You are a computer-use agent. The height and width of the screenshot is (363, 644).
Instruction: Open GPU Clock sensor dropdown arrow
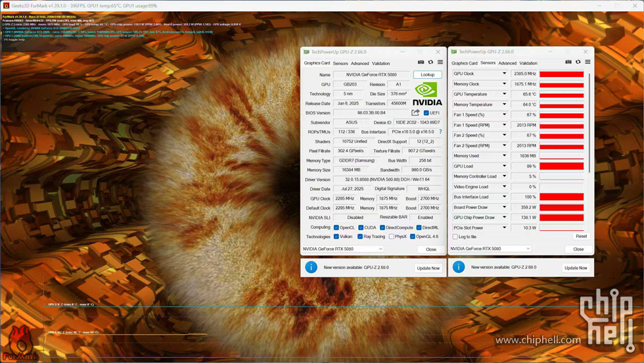[505, 74]
